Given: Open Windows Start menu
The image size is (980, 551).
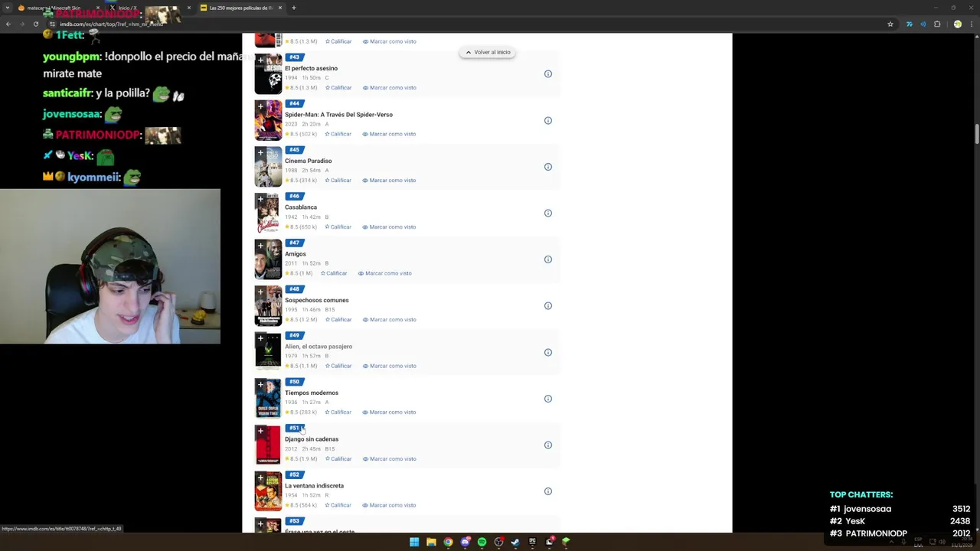Looking at the screenshot, I should pyautogui.click(x=414, y=542).
